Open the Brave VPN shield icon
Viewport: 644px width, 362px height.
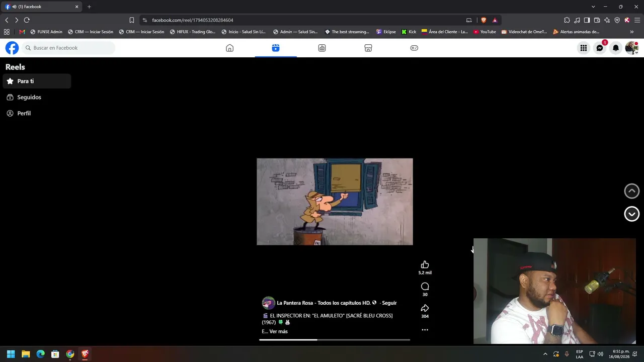(617, 20)
